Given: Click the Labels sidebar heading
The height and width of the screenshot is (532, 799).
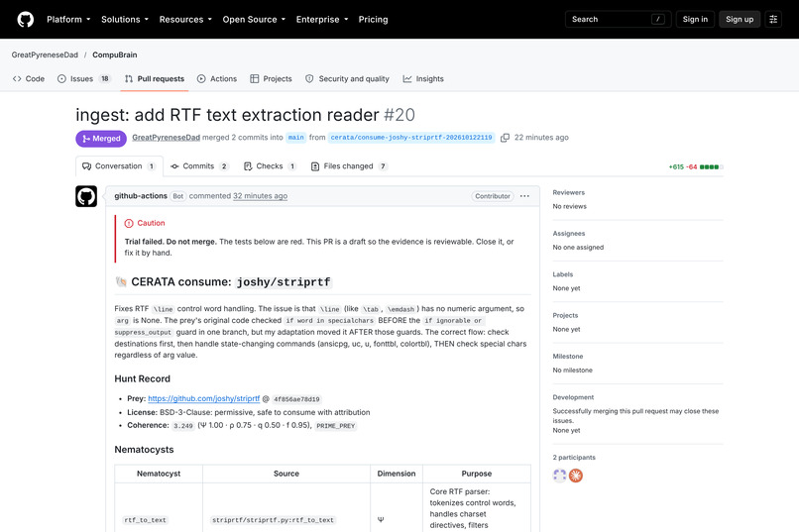Looking at the screenshot, I should [x=563, y=274].
